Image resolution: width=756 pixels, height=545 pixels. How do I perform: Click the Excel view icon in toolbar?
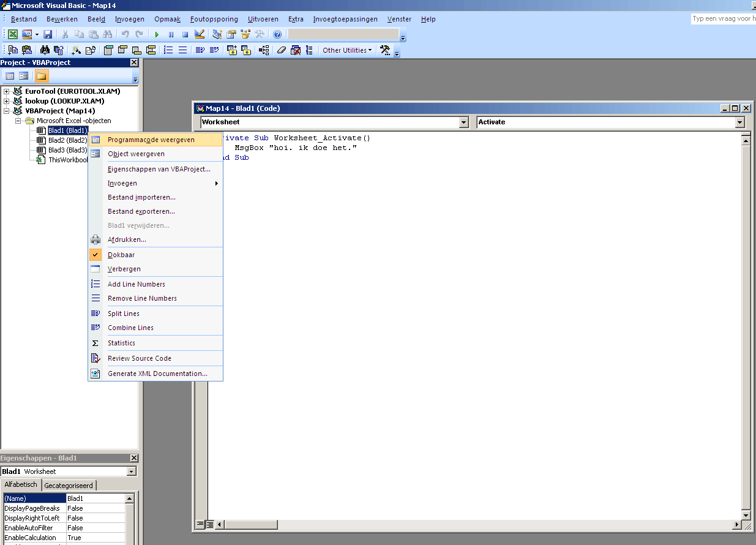[12, 34]
